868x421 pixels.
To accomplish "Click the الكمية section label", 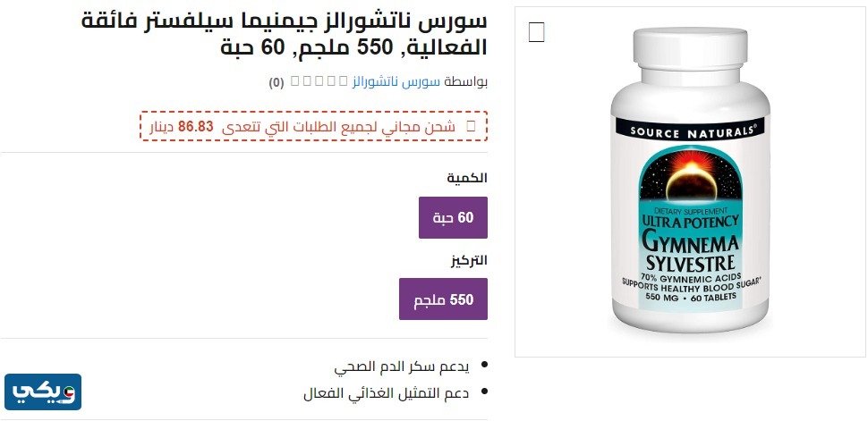I will (x=467, y=178).
